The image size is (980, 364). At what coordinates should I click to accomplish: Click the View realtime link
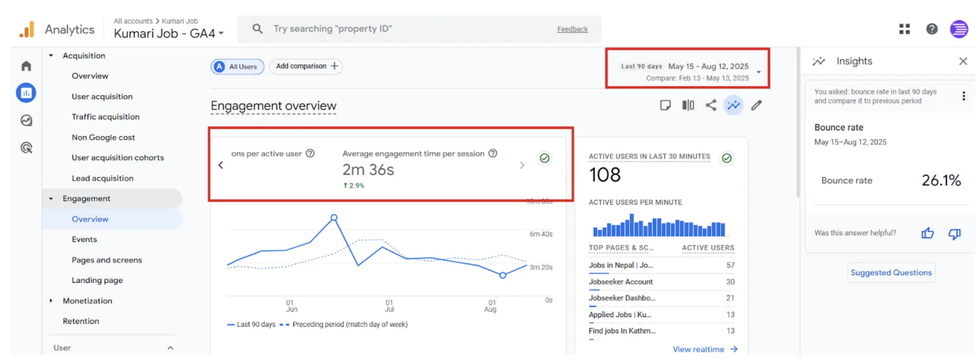(x=705, y=349)
